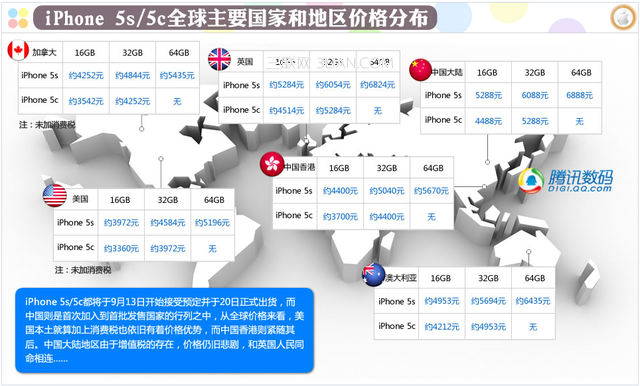Select China mainland iPhone 5c 64GB 无 cell
The image size is (640, 386).
tap(580, 121)
